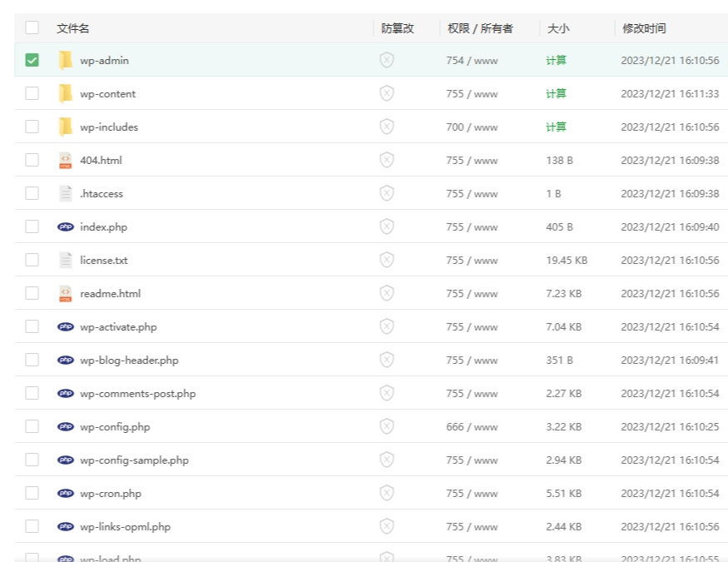Screen dimensions: 728x562
Task: Click the wp-admin folder icon
Action: click(66, 61)
